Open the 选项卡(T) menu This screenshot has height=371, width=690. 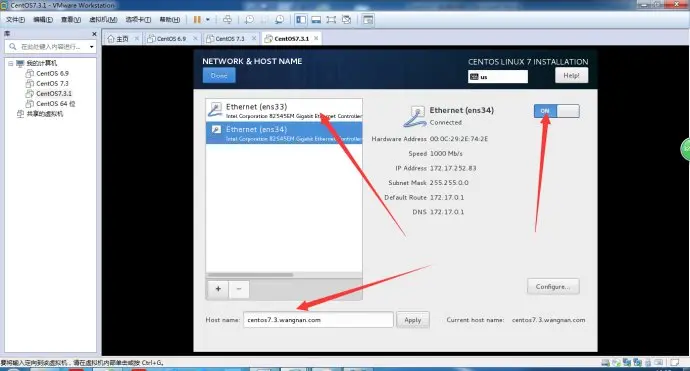138,19
